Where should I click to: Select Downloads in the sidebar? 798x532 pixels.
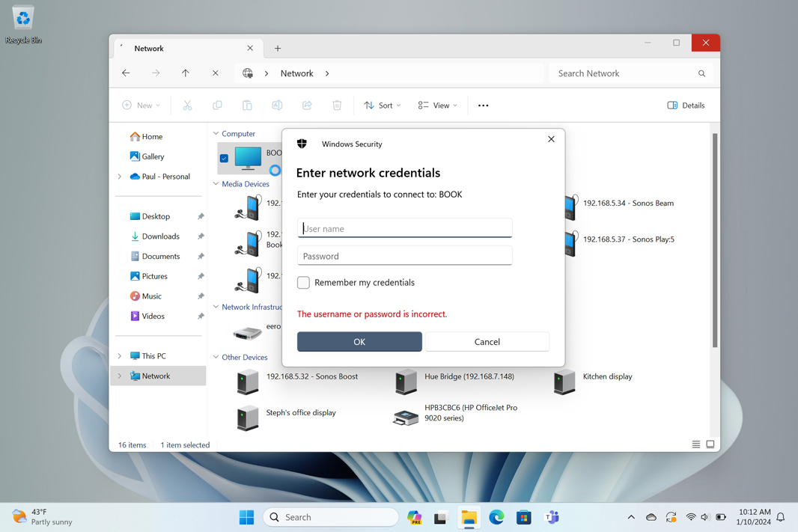click(160, 236)
